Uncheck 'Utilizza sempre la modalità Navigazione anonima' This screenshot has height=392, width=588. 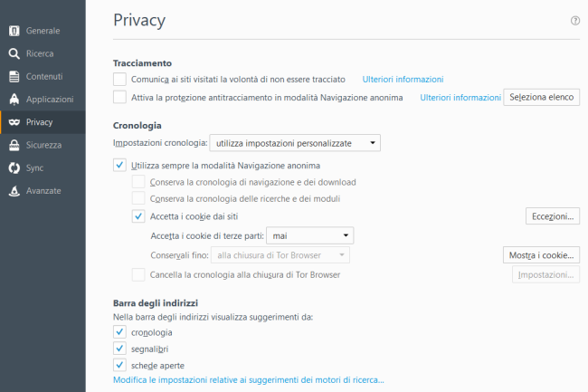pyautogui.click(x=119, y=165)
